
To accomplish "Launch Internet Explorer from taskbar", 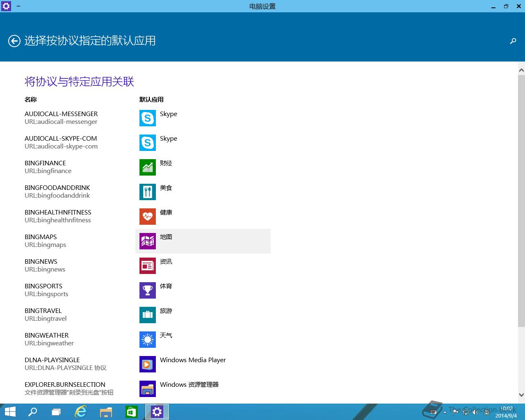I will point(81,412).
